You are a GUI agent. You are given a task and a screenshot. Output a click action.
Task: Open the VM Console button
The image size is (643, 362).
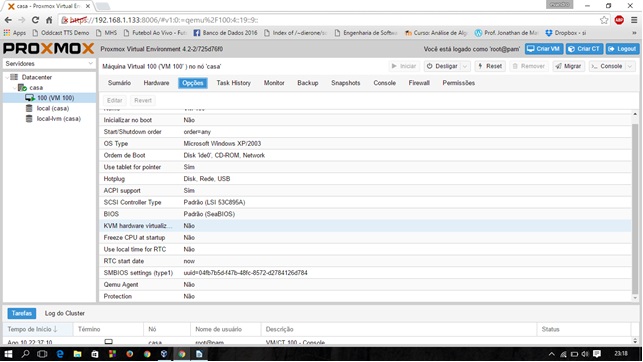click(x=607, y=66)
